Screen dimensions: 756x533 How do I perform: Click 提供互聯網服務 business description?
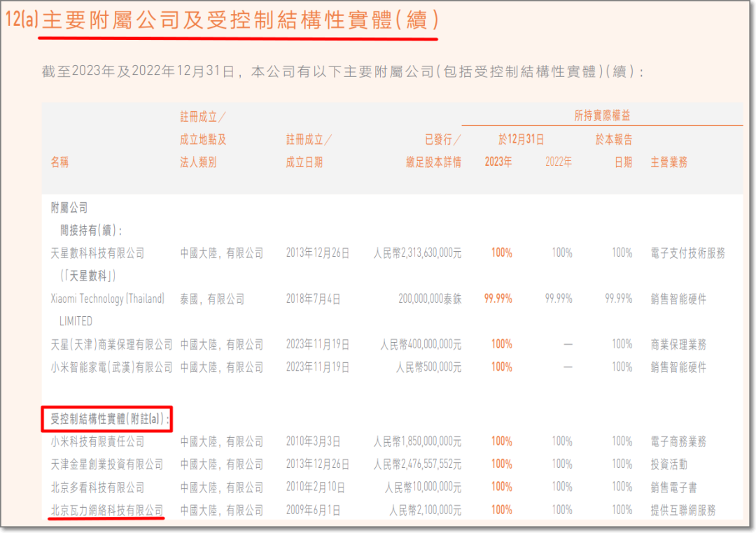(x=683, y=511)
